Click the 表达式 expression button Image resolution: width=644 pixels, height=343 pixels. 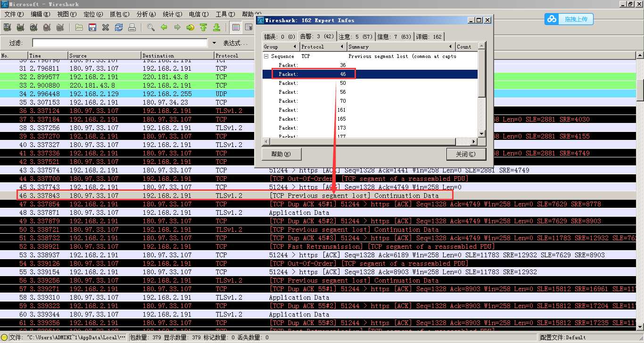[x=235, y=43]
